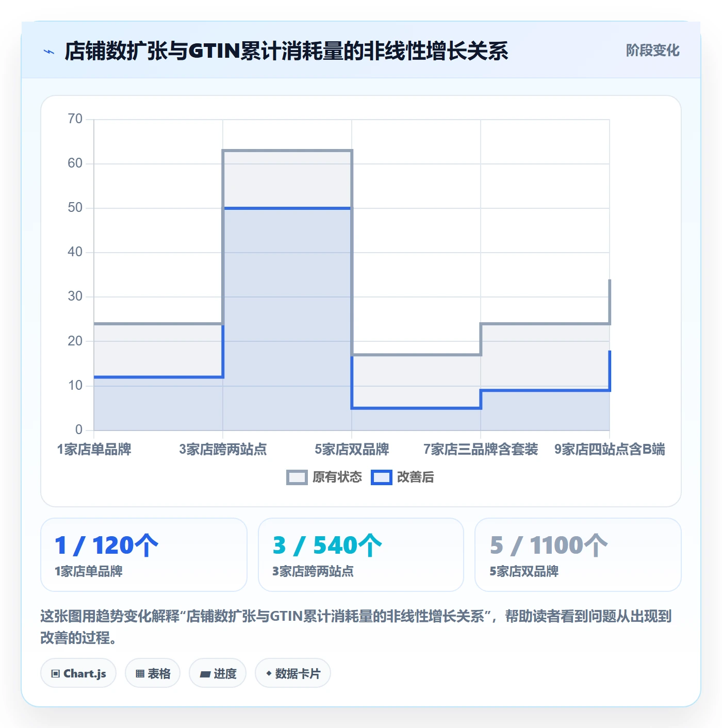Toggle the 改善后 legend series

(402, 477)
